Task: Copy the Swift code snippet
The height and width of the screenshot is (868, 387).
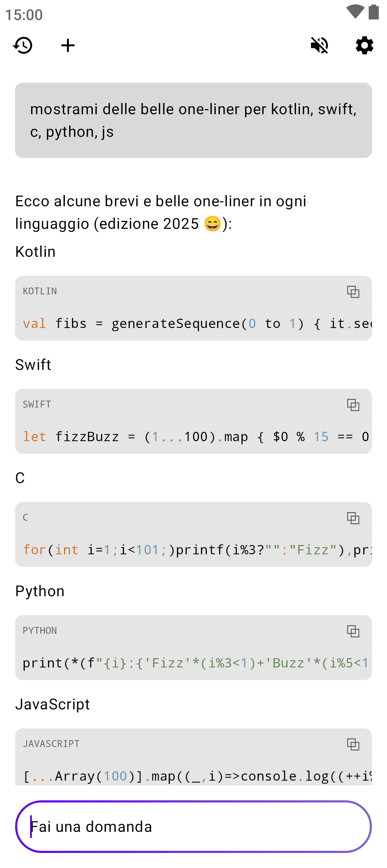Action: (353, 405)
